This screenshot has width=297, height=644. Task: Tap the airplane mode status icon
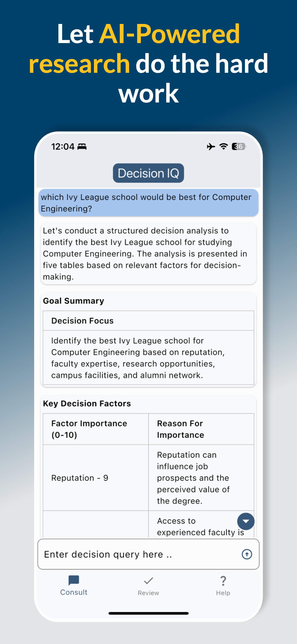point(211,146)
